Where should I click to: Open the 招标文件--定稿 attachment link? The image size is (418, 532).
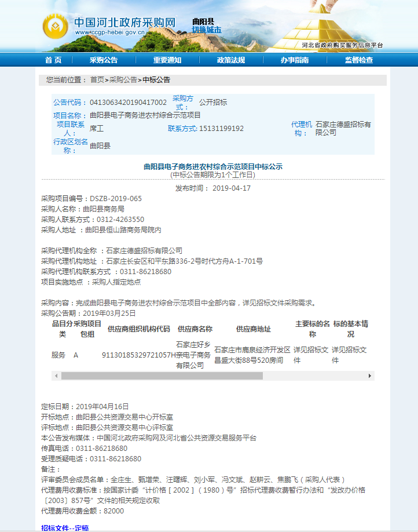click(x=65, y=528)
